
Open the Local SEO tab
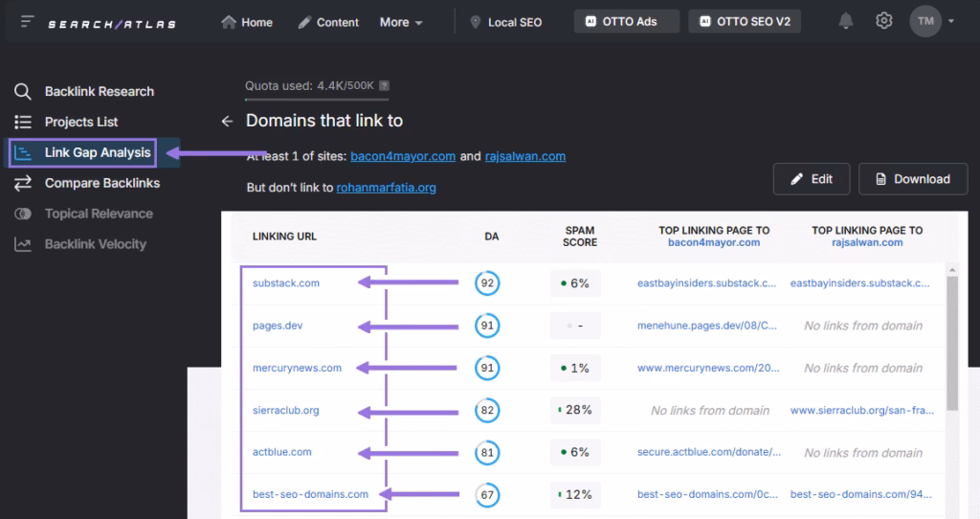coord(505,22)
